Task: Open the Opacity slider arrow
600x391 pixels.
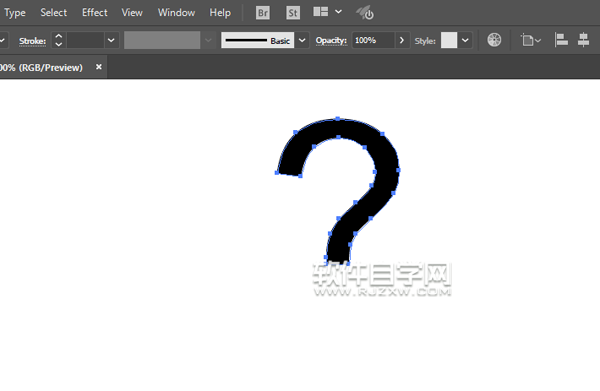Action: coord(402,40)
